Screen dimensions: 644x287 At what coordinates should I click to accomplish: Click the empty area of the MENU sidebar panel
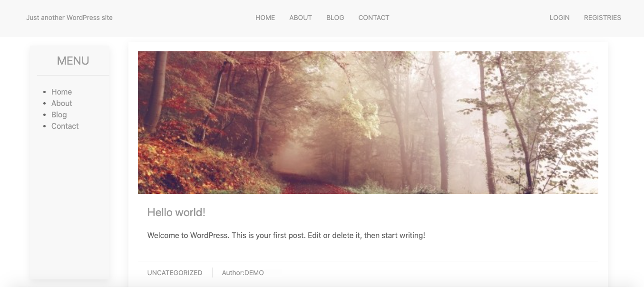click(70, 204)
